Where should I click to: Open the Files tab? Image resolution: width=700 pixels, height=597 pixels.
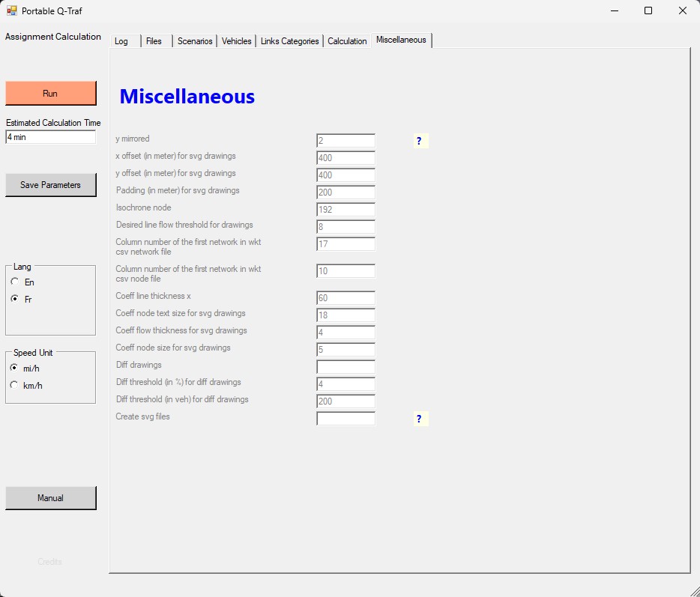coord(154,41)
